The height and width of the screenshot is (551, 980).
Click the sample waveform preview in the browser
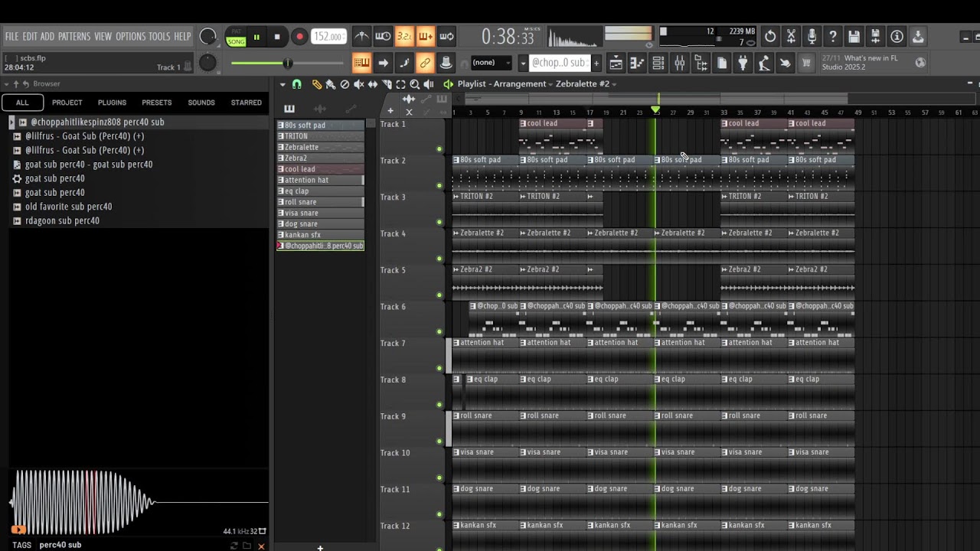(x=138, y=502)
